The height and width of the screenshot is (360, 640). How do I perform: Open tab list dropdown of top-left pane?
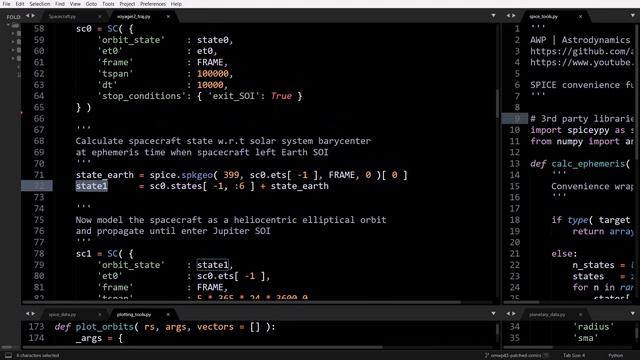(493, 16)
